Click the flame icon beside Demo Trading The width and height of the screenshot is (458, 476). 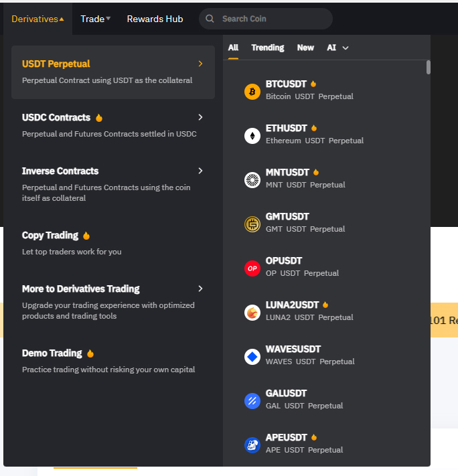pos(90,353)
